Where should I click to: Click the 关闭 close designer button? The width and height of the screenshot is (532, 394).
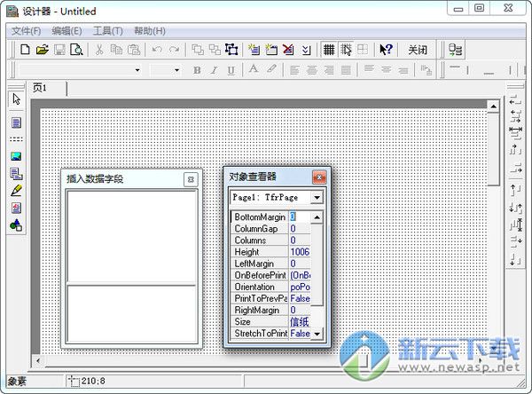click(418, 50)
